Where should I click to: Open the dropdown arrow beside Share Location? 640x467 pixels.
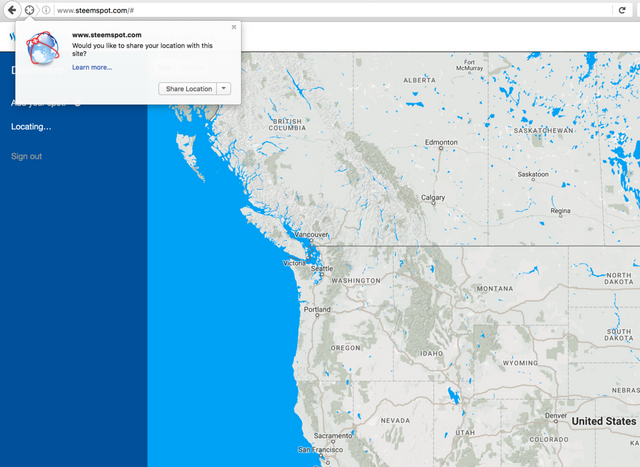pos(224,89)
